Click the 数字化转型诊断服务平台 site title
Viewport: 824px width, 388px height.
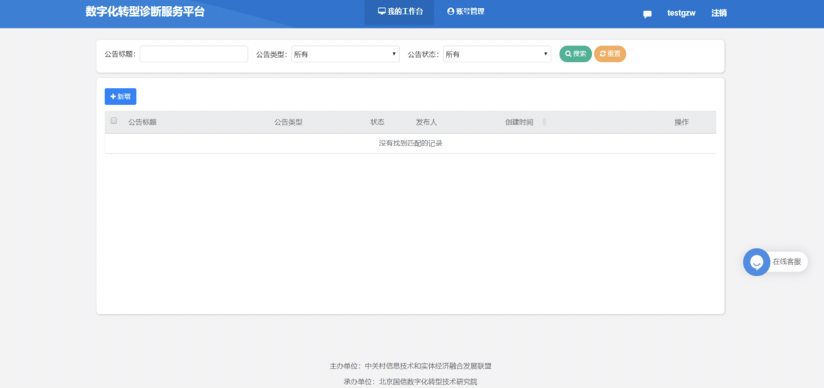[x=145, y=12]
